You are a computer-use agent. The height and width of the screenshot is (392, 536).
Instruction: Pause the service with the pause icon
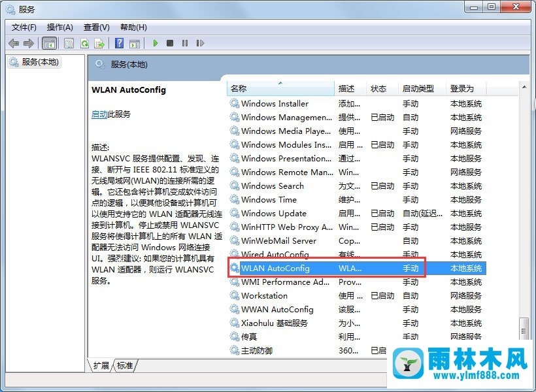pos(185,43)
